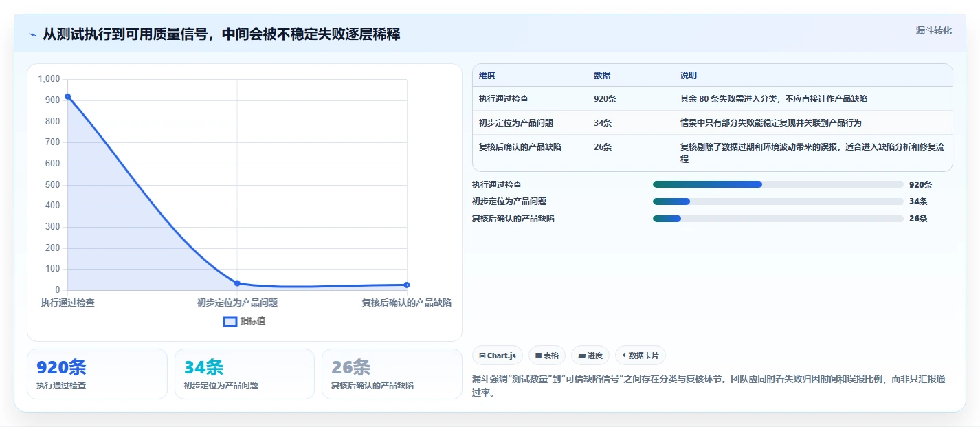980x427 pixels.
Task: Click the 500 y-axis label
Action: point(53,185)
